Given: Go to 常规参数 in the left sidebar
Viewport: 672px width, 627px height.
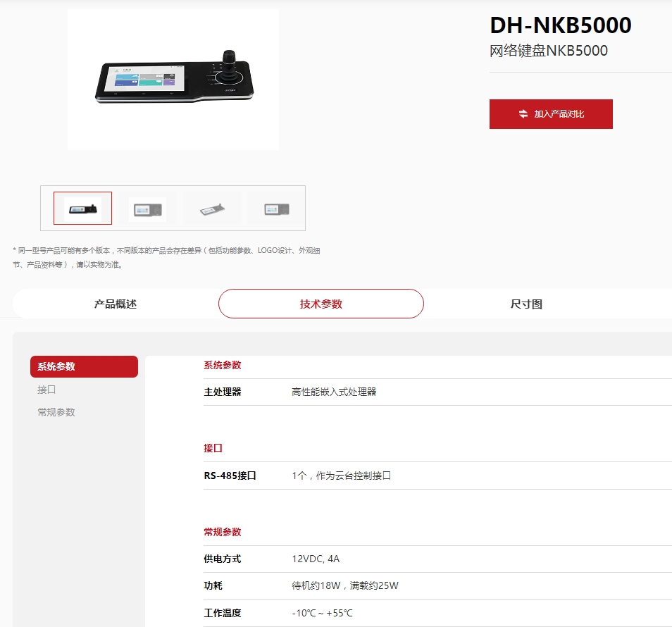Looking at the screenshot, I should (56, 412).
